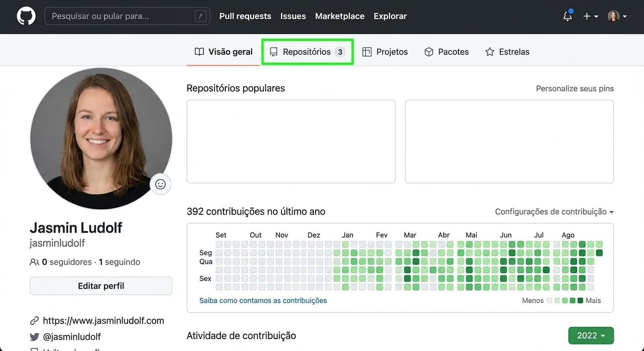Click the darkest green legend swatch before Mais
This screenshot has height=351, width=644.
click(x=580, y=301)
